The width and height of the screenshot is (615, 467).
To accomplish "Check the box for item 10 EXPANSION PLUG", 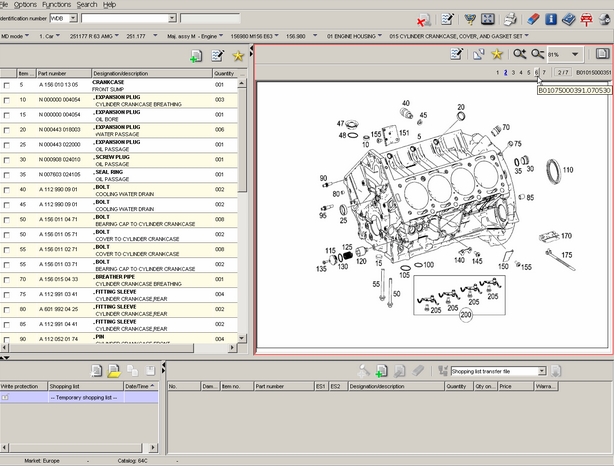I will (x=7, y=100).
